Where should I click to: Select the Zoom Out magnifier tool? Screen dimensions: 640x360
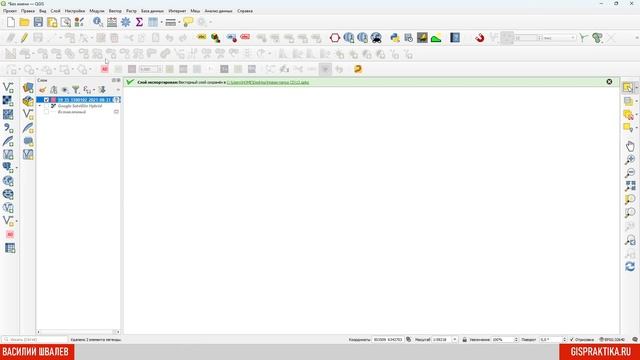point(630,173)
